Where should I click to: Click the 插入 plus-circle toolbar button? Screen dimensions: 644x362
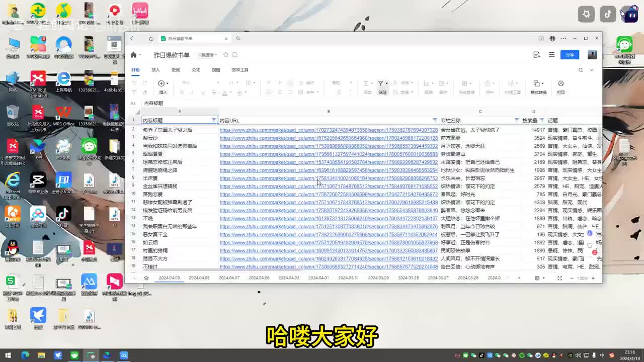[x=162, y=83]
